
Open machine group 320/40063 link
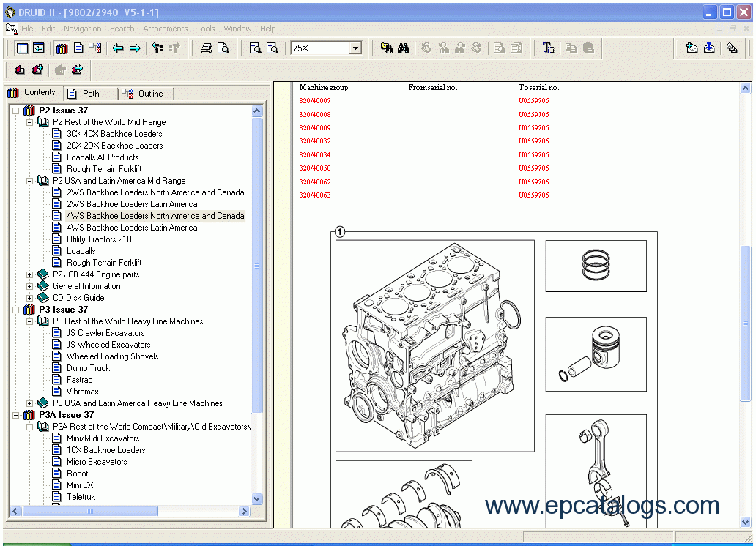pyautogui.click(x=315, y=195)
